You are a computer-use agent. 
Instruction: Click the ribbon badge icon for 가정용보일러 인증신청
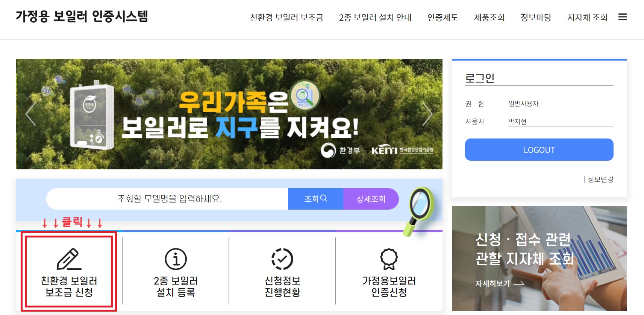click(389, 259)
